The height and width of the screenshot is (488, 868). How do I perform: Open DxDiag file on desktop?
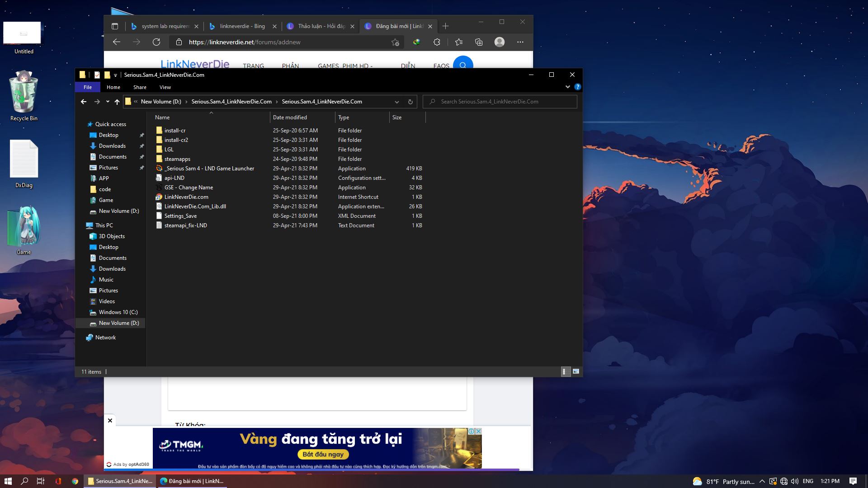(x=24, y=163)
